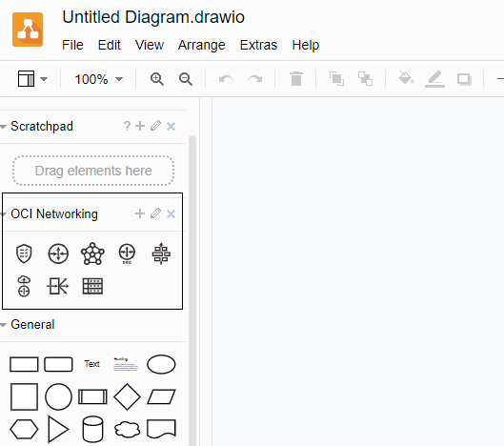504x446 pixels.
Task: Select the OCI load balancer shape
Action: (x=161, y=253)
